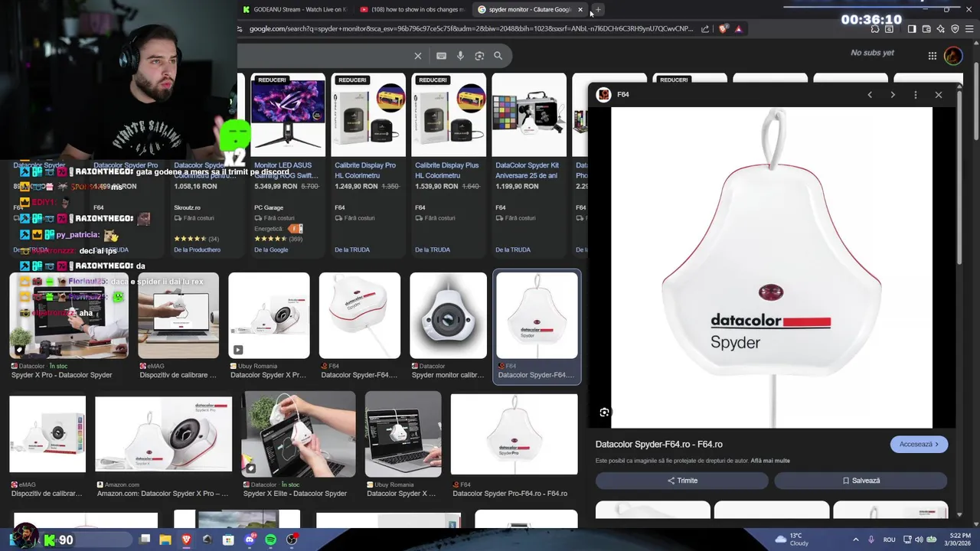The image size is (980, 551).
Task: Select Datacolor Spyder Pro-F64.ro image
Action: pyautogui.click(x=514, y=434)
